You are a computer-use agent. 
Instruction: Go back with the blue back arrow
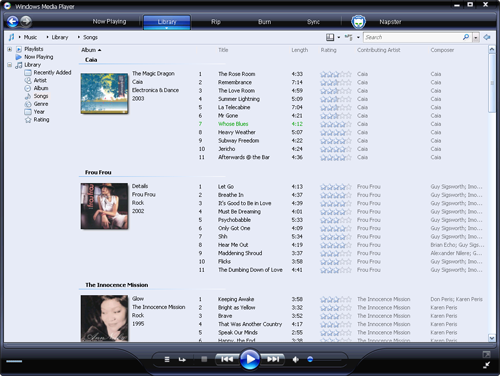pos(13,22)
